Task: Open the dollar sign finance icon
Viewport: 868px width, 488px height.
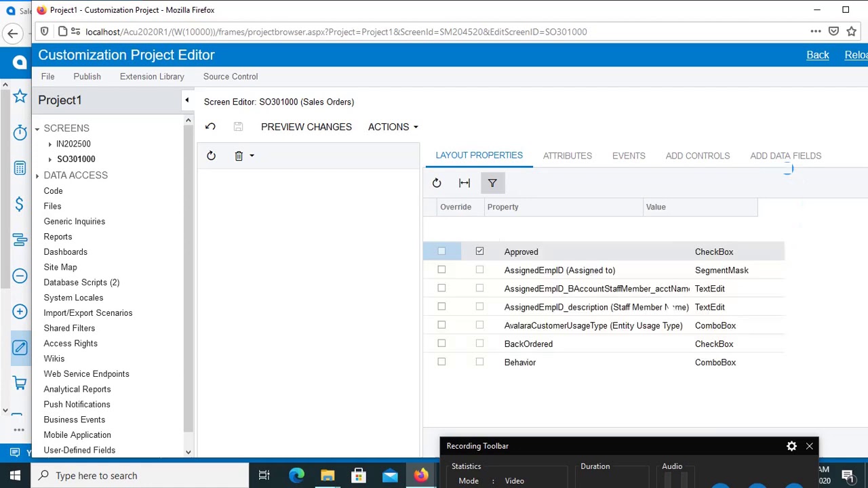Action: tap(20, 204)
